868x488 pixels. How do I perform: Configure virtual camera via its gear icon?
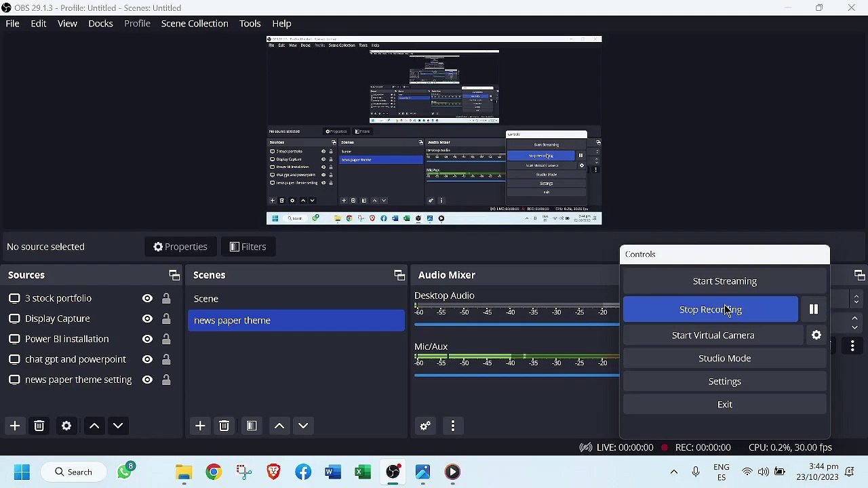(816, 335)
